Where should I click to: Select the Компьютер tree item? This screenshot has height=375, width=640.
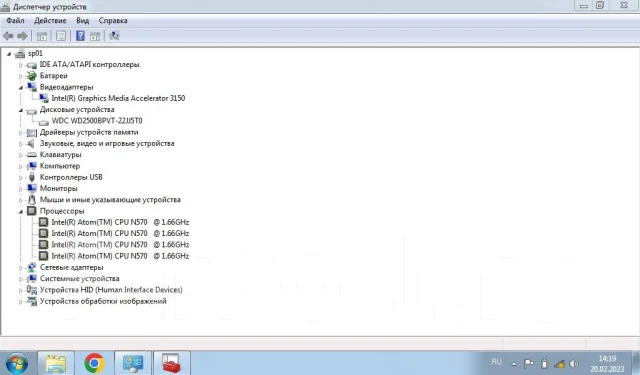coord(60,166)
